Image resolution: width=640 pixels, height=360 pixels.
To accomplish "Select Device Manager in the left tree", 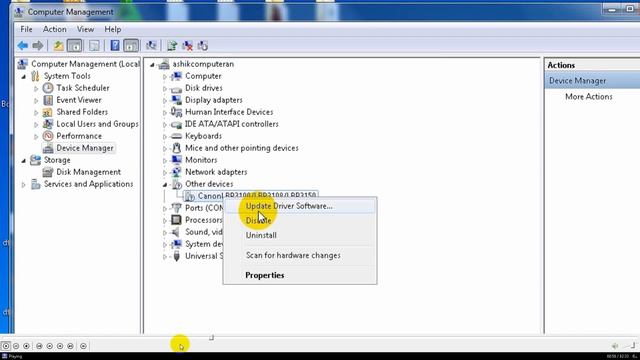I will 85,148.
